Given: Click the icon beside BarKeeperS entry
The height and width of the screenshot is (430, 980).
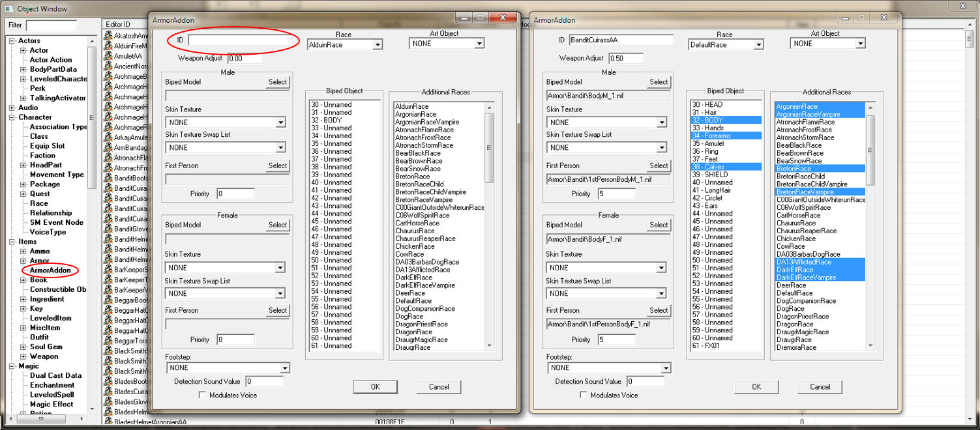Looking at the screenshot, I should tap(109, 269).
